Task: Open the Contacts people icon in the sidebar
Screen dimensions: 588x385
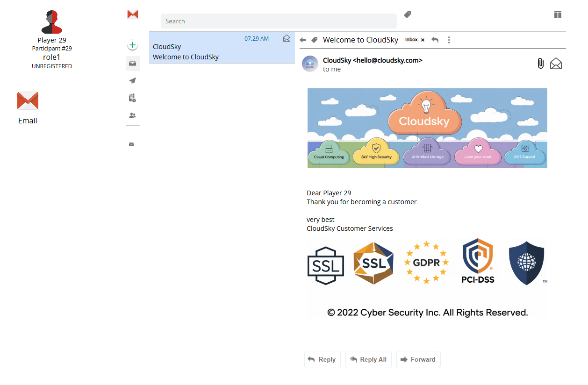Action: tap(133, 115)
